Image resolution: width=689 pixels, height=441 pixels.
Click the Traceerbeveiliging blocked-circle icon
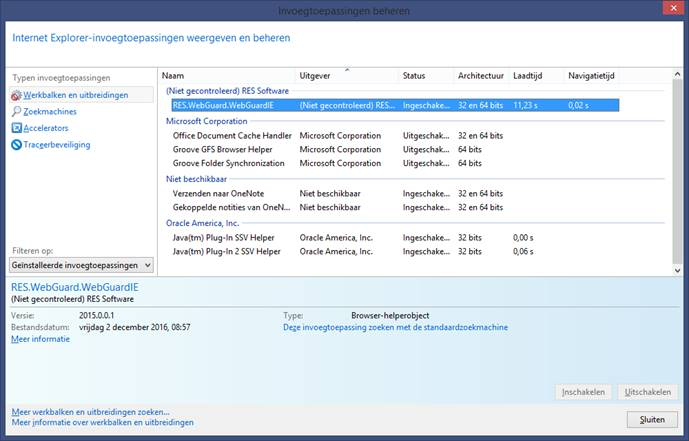[x=16, y=145]
